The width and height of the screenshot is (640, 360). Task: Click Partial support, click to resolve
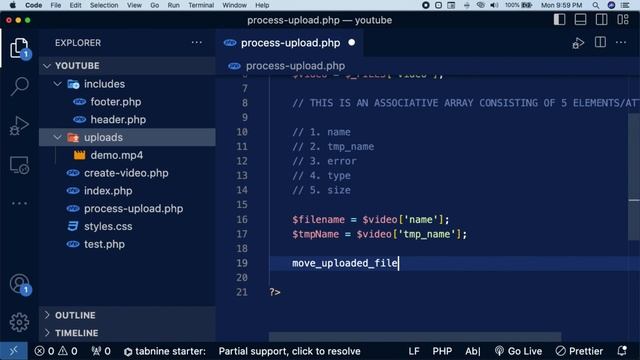pos(289,351)
